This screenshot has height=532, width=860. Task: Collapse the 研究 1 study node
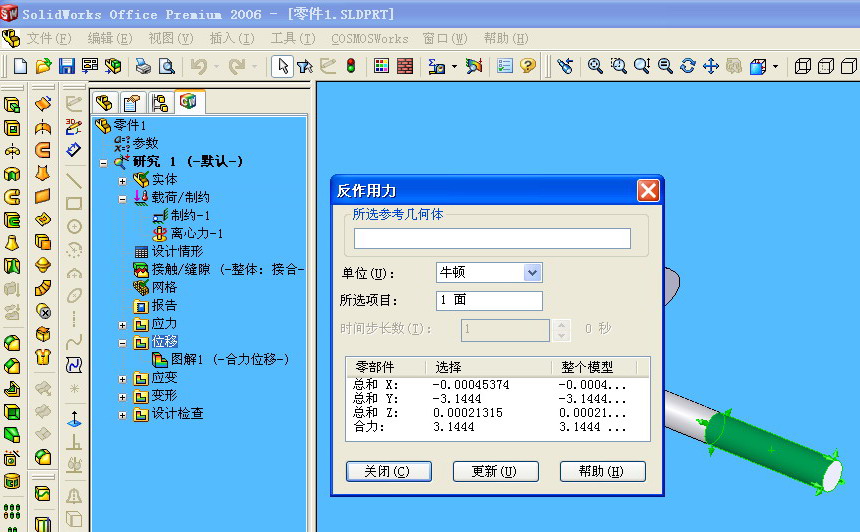[x=103, y=163]
